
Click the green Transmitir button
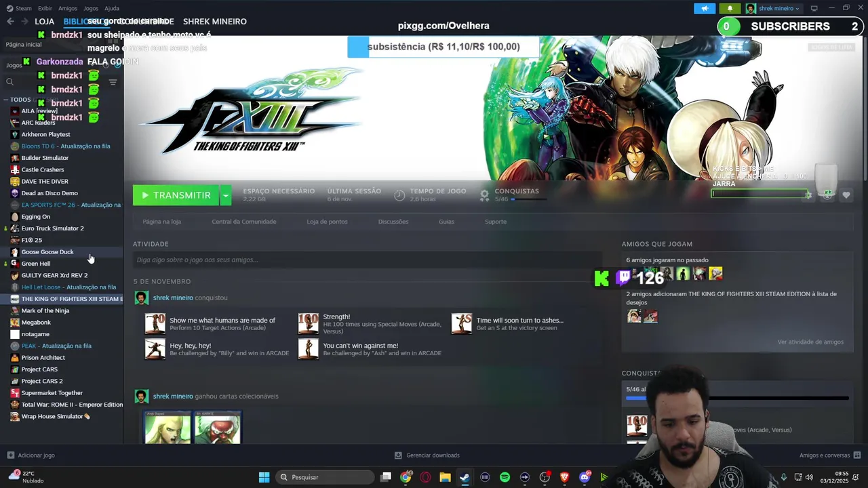(x=176, y=195)
